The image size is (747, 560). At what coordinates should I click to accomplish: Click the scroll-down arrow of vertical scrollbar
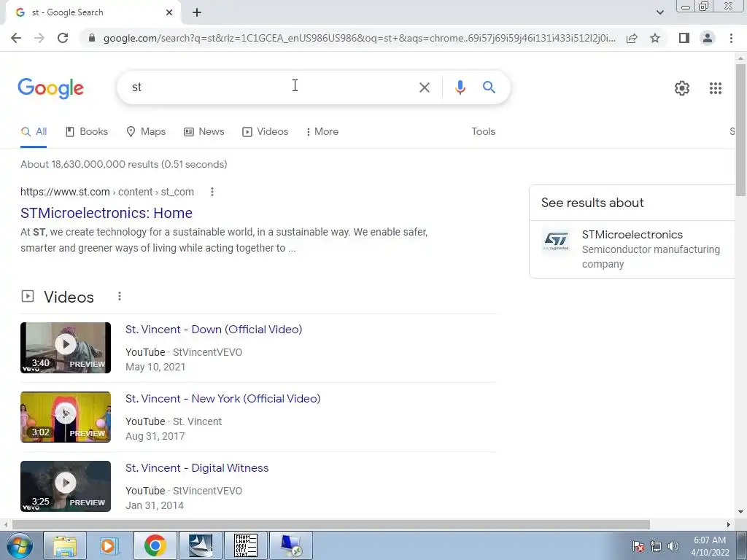(x=740, y=512)
